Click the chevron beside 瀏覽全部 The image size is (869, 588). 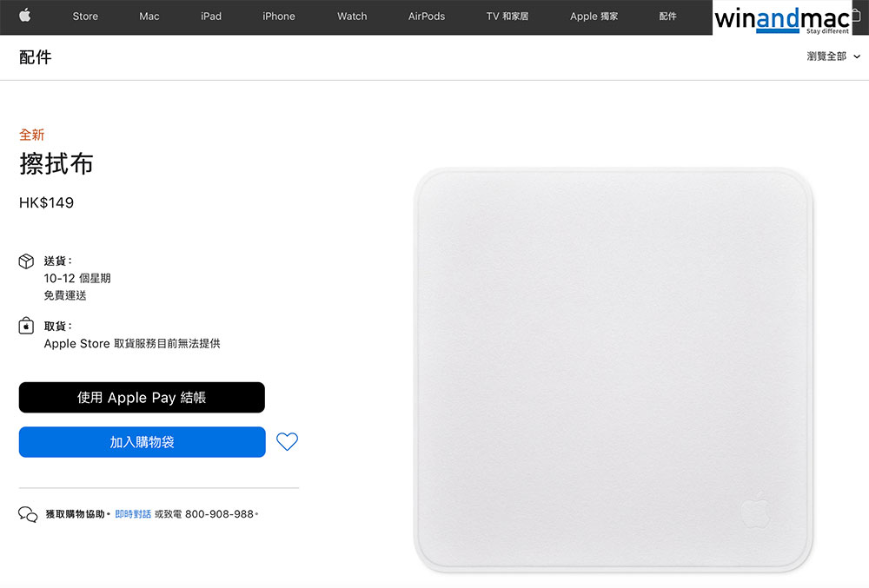coord(857,56)
